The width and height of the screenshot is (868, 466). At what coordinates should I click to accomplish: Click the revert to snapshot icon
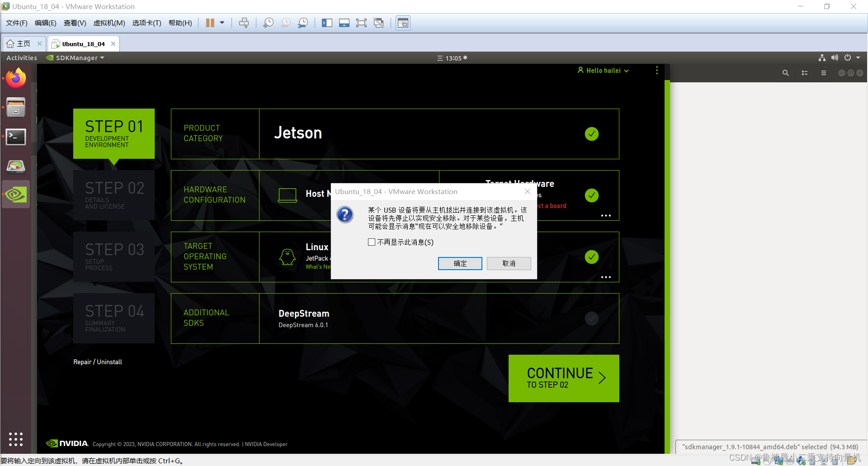[x=286, y=23]
